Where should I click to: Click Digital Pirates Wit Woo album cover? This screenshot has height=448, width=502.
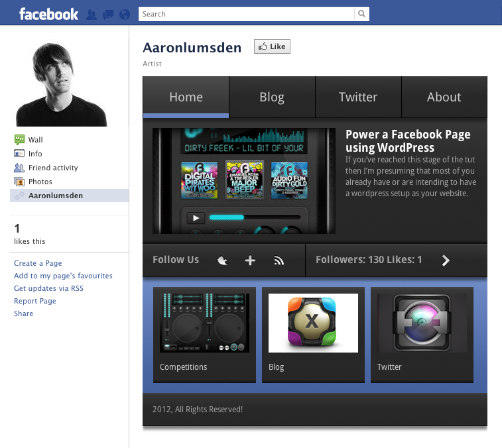pos(199,180)
